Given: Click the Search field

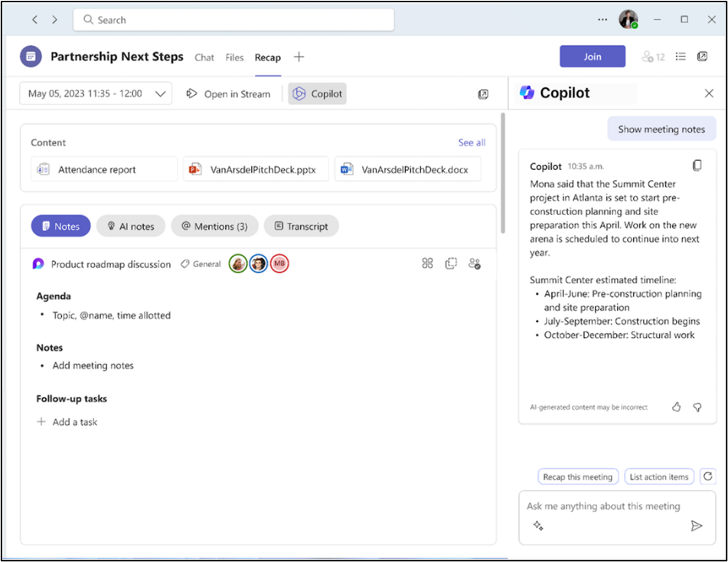Looking at the screenshot, I should (233, 19).
